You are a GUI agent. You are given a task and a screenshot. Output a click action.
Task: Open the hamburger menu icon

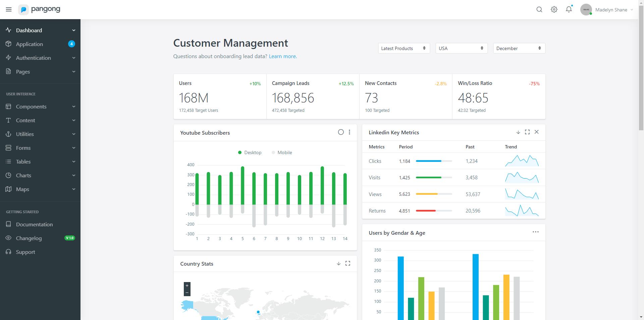(x=9, y=9)
